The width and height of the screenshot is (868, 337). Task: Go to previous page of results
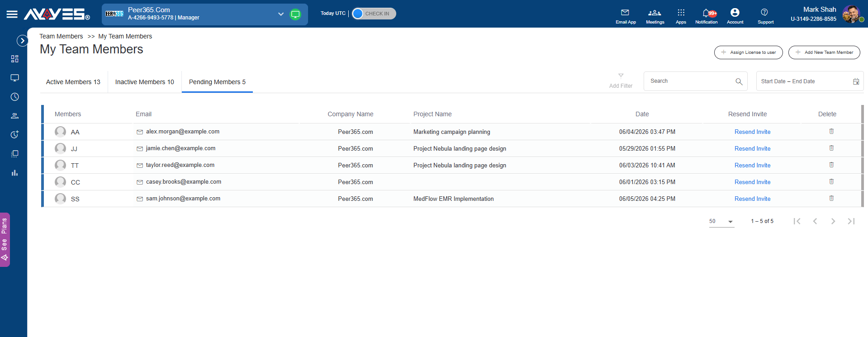click(x=815, y=221)
